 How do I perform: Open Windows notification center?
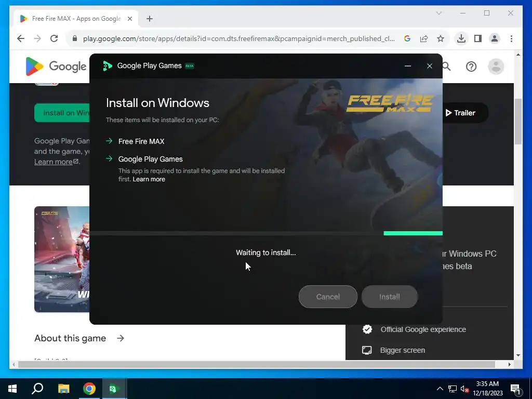pyautogui.click(x=516, y=389)
